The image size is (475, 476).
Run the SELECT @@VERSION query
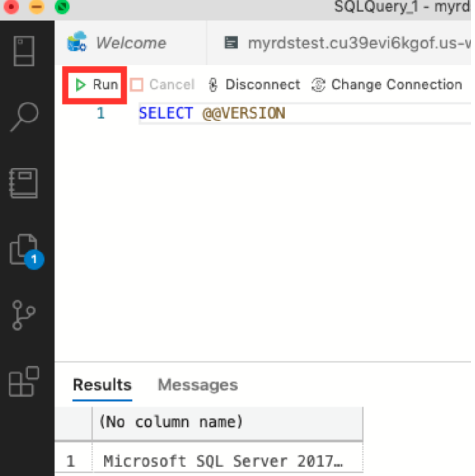tap(95, 84)
